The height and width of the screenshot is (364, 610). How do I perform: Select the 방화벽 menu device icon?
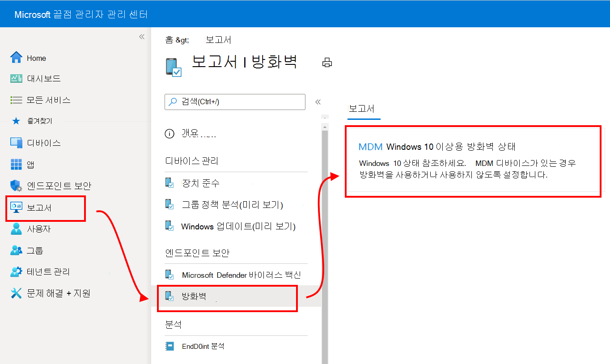169,296
